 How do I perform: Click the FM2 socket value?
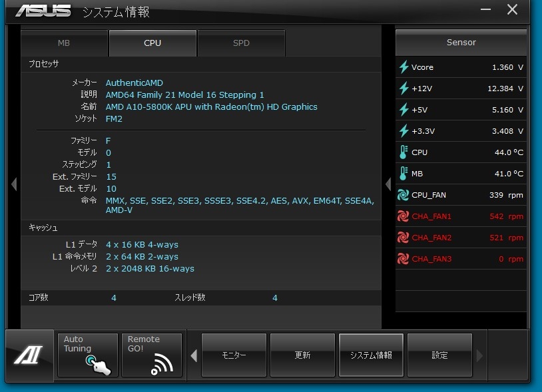click(114, 119)
